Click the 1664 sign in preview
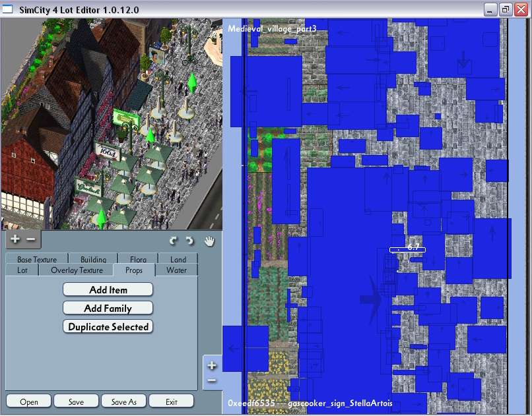Image resolution: width=532 pixels, height=416 pixels. 108,152
